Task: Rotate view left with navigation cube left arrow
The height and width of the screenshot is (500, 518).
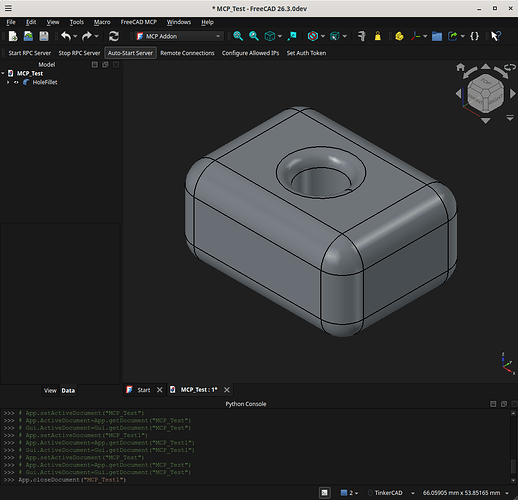Action: pyautogui.click(x=458, y=94)
